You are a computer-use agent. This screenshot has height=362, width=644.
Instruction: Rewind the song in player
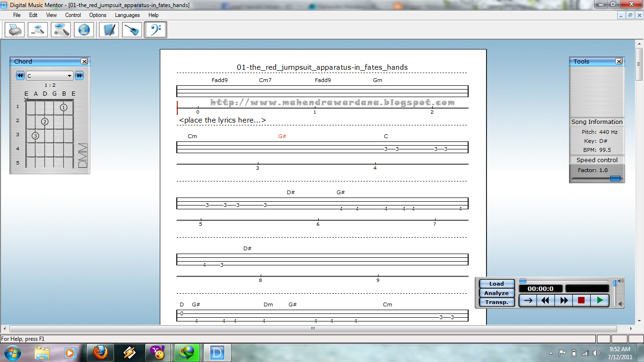point(546,300)
